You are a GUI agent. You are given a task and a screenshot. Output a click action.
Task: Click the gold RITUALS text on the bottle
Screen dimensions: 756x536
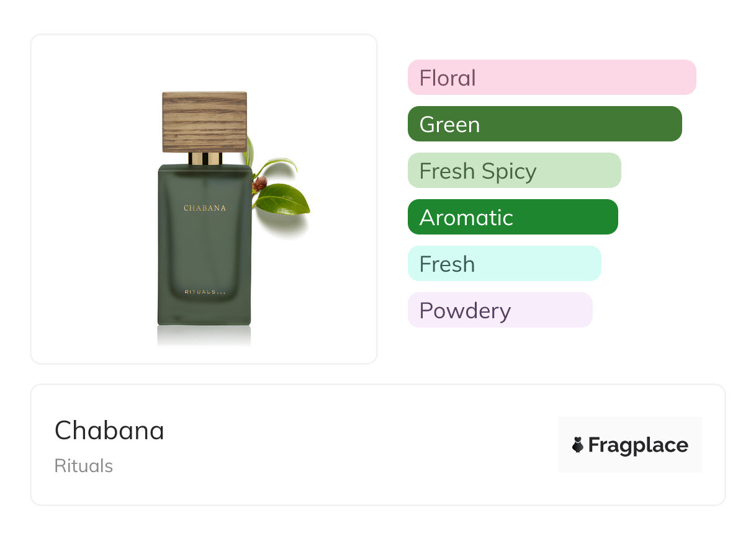204,292
